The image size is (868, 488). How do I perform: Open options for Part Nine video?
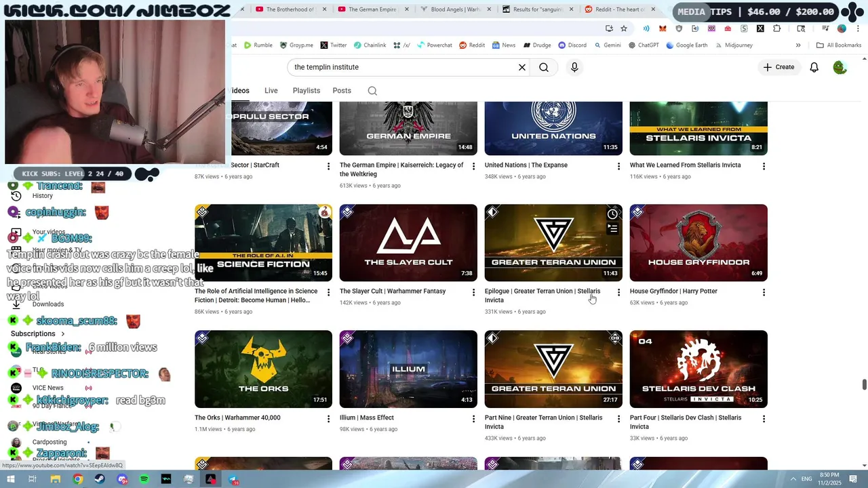pos(618,420)
